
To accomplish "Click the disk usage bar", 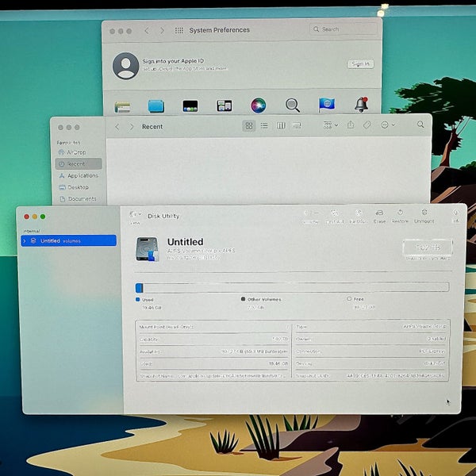I will [x=292, y=287].
